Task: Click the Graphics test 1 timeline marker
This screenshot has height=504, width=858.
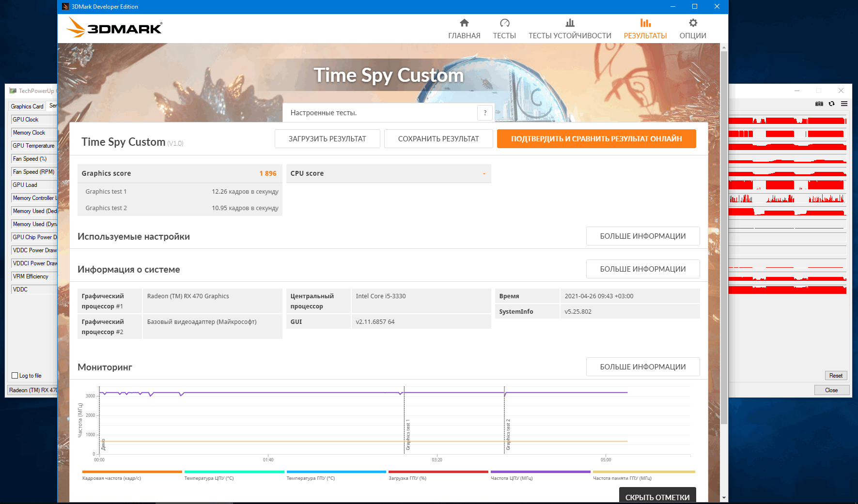Action: (x=407, y=435)
